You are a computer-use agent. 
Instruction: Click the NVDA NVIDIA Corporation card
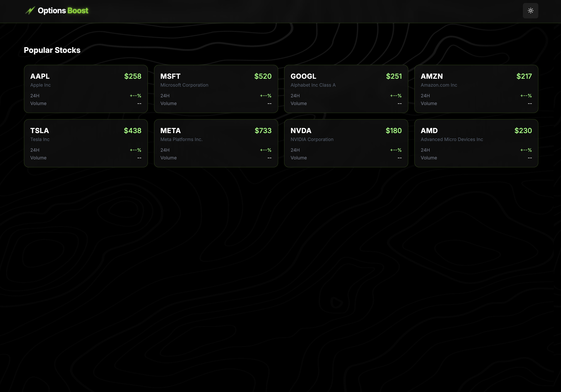(x=346, y=143)
